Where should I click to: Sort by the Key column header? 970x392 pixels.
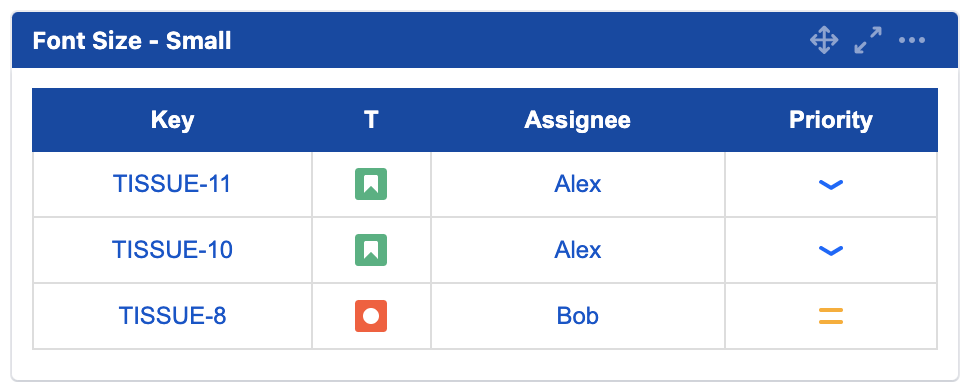pyautogui.click(x=173, y=120)
